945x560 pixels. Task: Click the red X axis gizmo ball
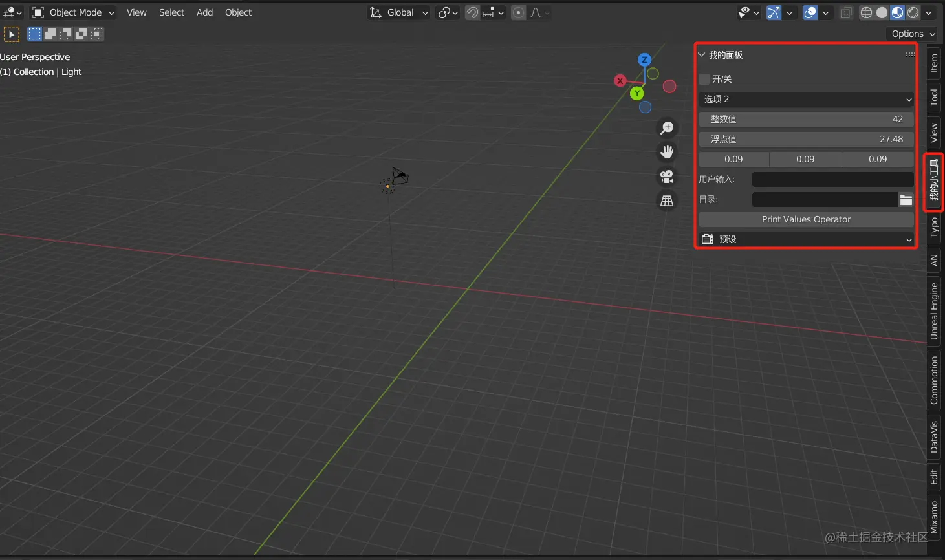point(620,81)
